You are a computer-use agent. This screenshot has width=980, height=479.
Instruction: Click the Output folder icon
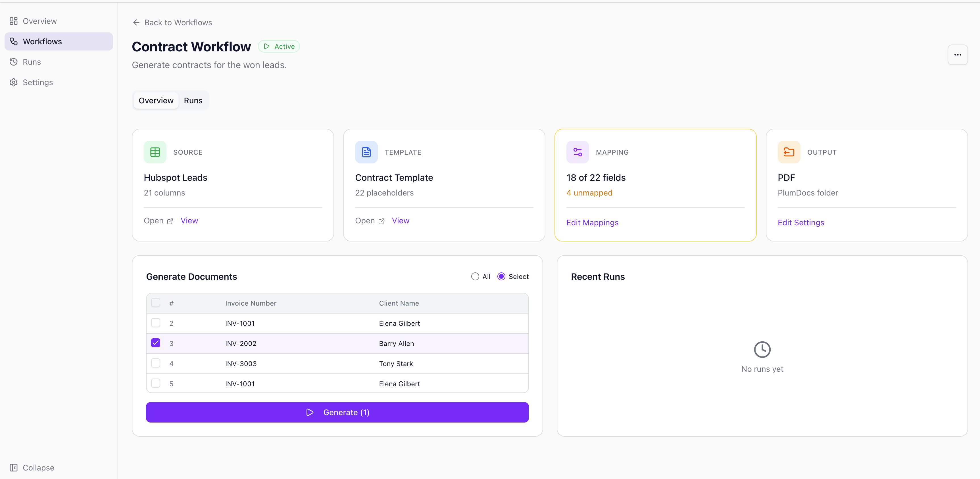pos(789,152)
